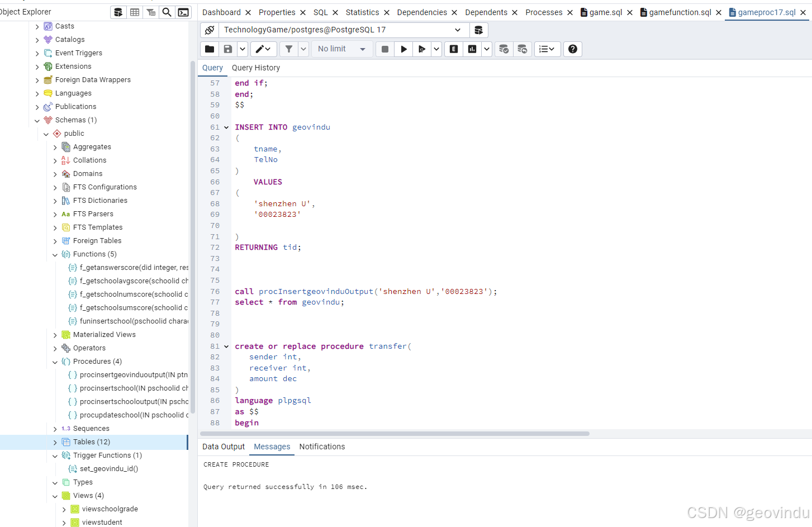Screen dimensions: 812x527
Task: Select the viewschoolgrade view
Action: [110, 509]
